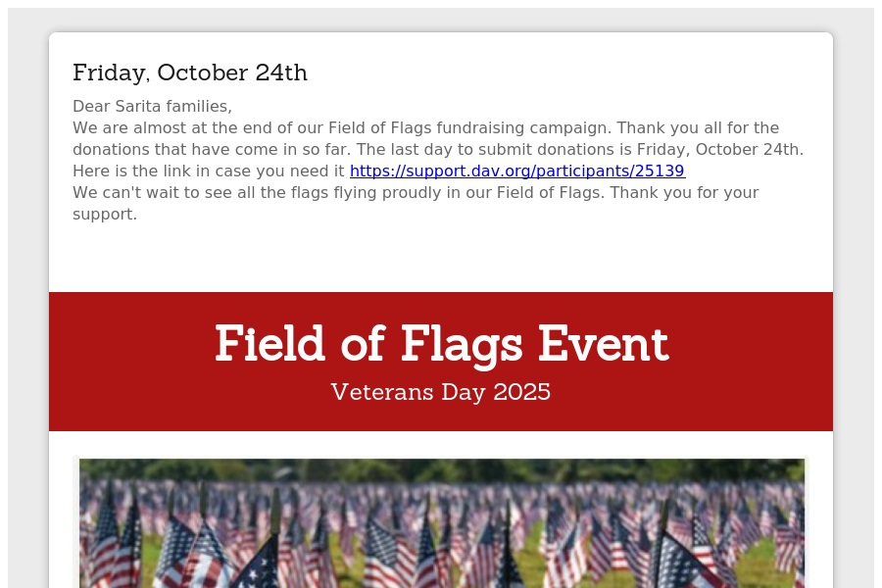882x588 pixels.
Task: Click the word "Day" in the banner subtitle
Action: (463, 392)
